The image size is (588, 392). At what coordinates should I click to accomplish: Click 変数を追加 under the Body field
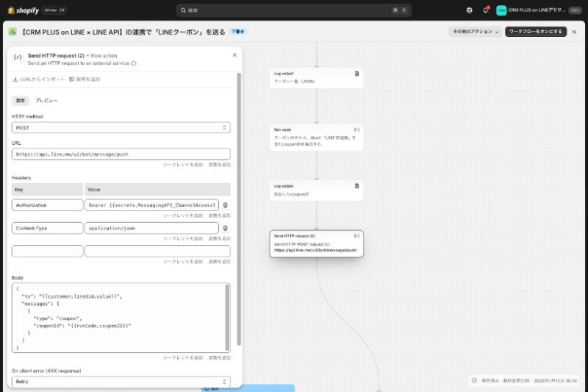tap(220, 358)
